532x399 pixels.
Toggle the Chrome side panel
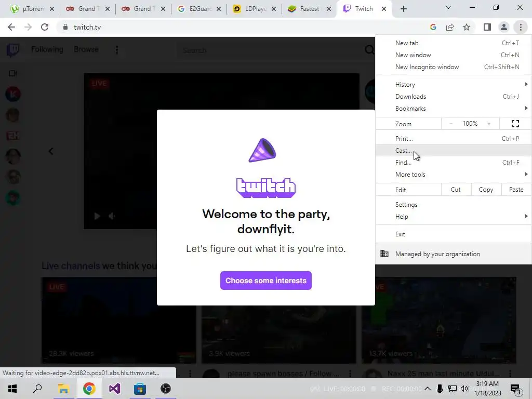coord(487,27)
